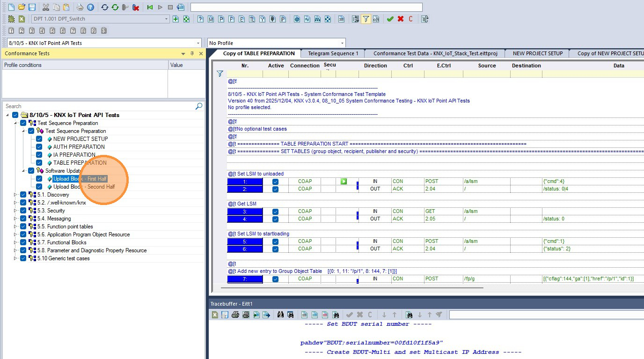
Task: Click the New document icon
Action: click(x=12, y=7)
